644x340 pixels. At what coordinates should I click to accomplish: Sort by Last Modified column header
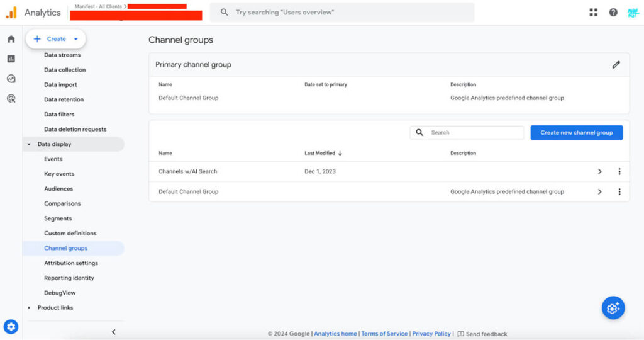319,154
